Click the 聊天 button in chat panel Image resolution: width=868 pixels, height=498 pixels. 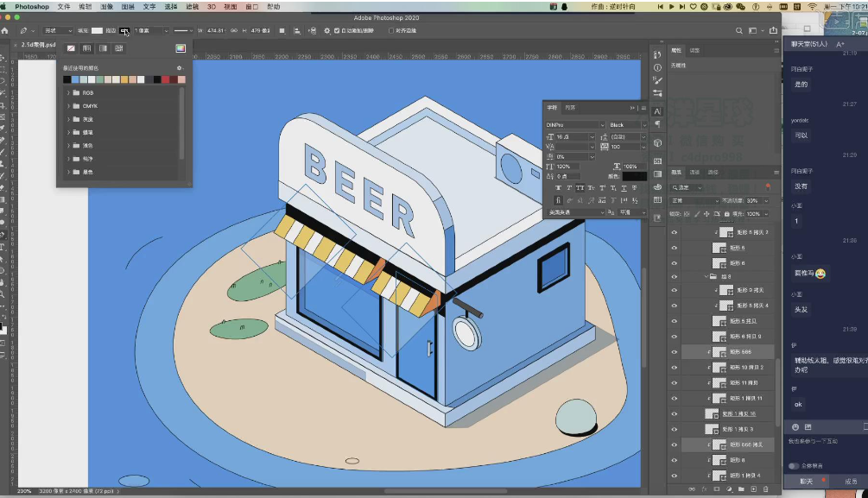pyautogui.click(x=805, y=481)
